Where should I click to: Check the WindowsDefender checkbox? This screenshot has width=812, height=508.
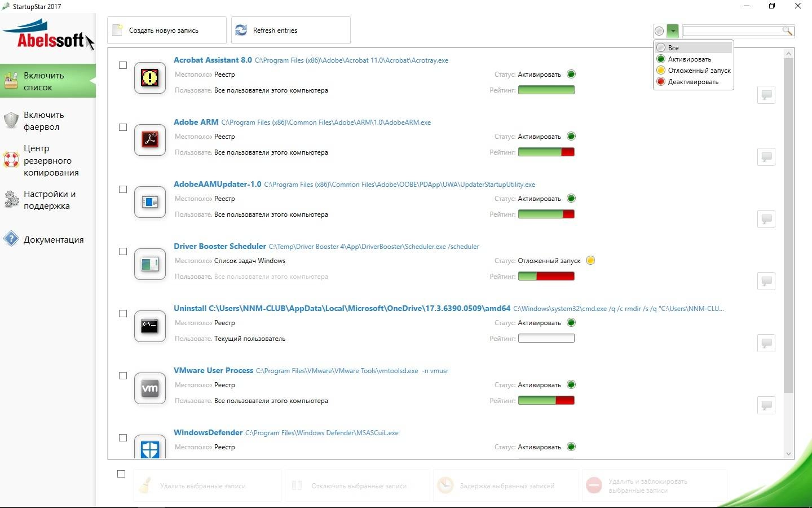(x=123, y=437)
